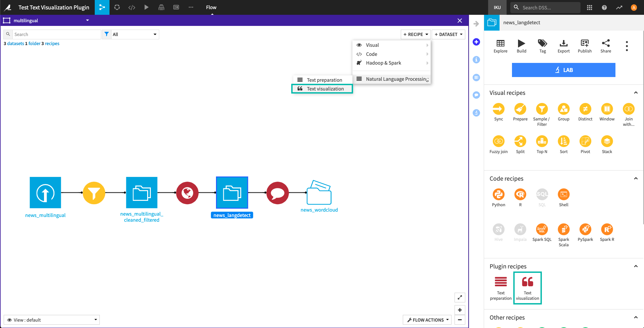The width and height of the screenshot is (644, 328).
Task: Open the code notebooks icon in top navigation
Action: click(x=132, y=7)
